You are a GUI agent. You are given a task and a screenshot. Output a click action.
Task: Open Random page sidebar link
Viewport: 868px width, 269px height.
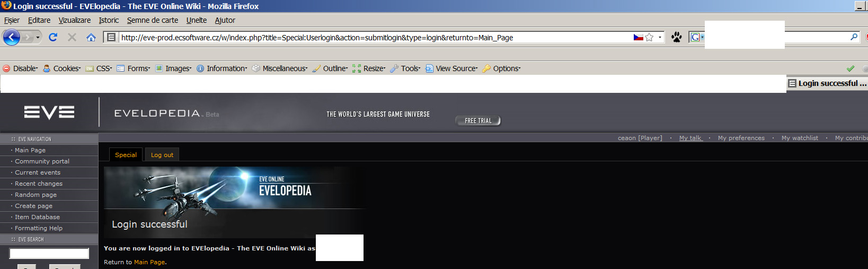tap(36, 195)
